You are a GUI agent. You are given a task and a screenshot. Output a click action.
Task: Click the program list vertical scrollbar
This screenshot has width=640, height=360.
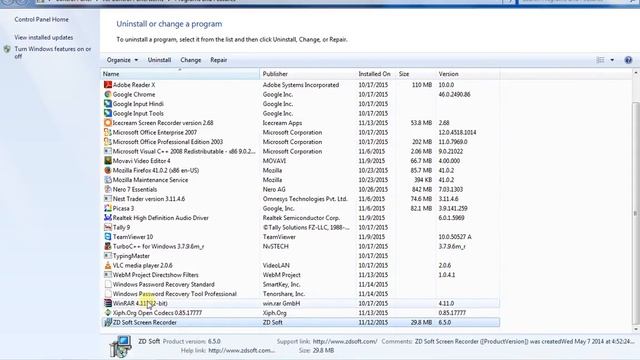click(x=636, y=212)
